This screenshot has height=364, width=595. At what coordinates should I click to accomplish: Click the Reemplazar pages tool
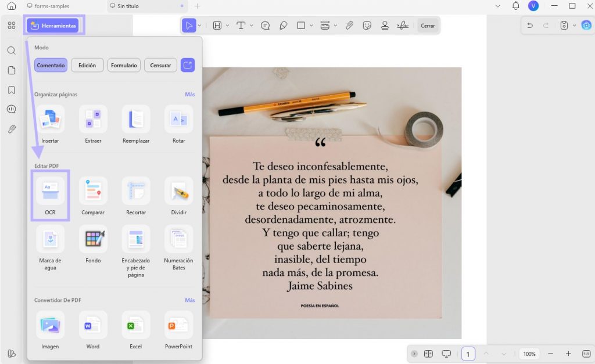point(136,124)
